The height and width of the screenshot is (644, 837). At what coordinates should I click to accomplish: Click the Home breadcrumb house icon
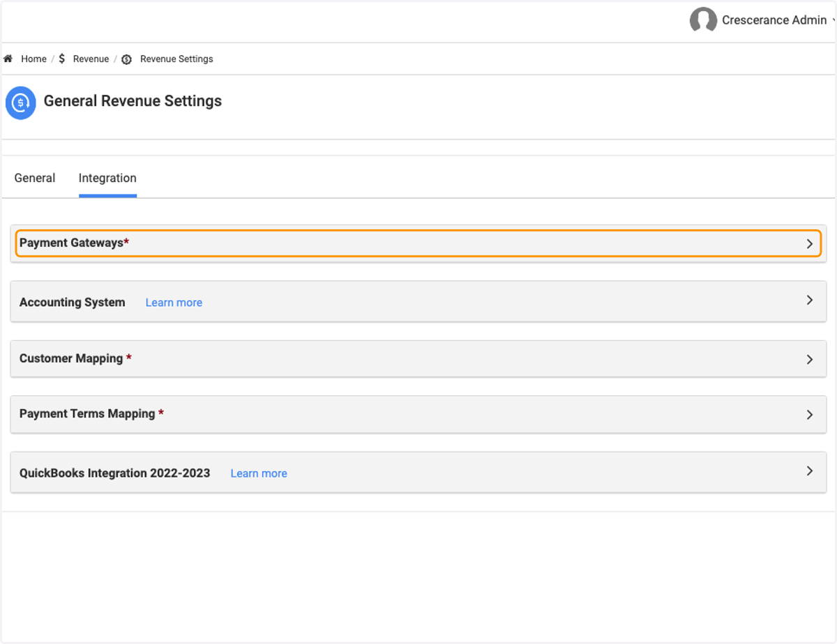[8, 59]
